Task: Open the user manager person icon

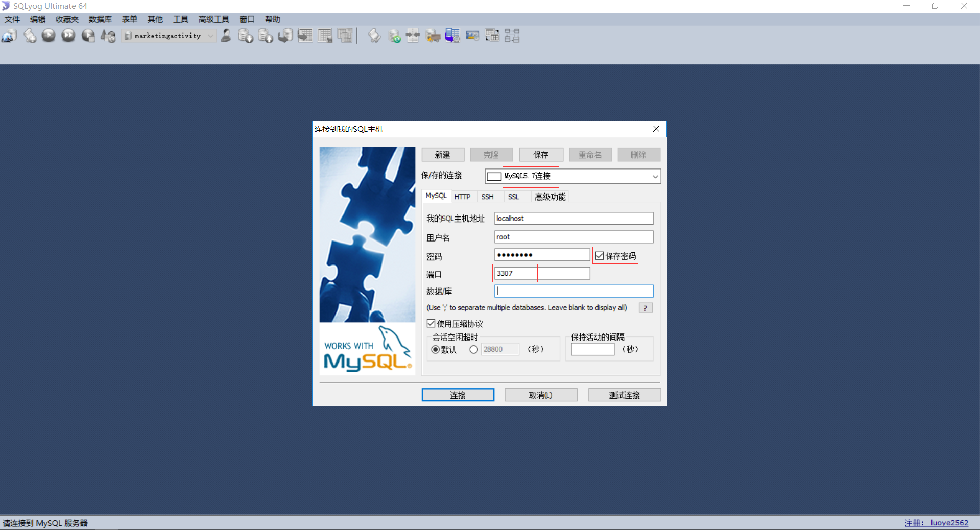Action: 226,36
